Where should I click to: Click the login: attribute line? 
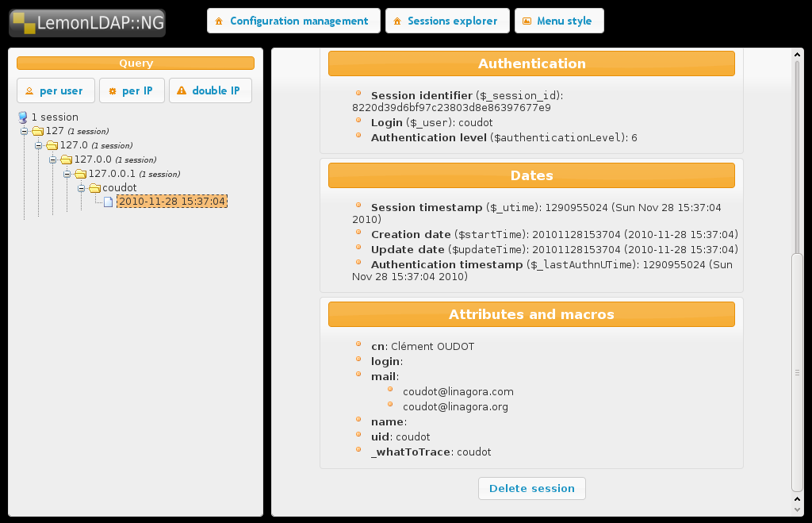pos(387,362)
